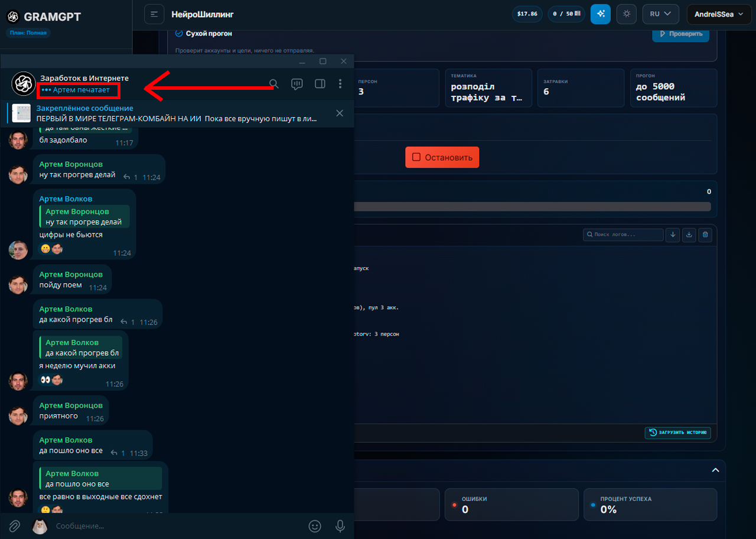Click the GRAMGPT logo icon
The image size is (756, 539).
click(x=13, y=17)
